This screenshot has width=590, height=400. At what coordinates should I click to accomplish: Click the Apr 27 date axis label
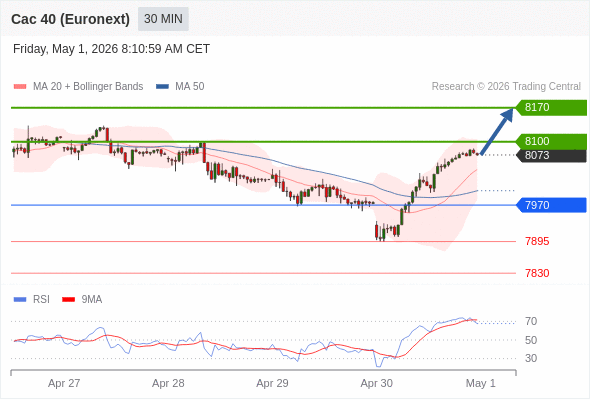click(64, 383)
